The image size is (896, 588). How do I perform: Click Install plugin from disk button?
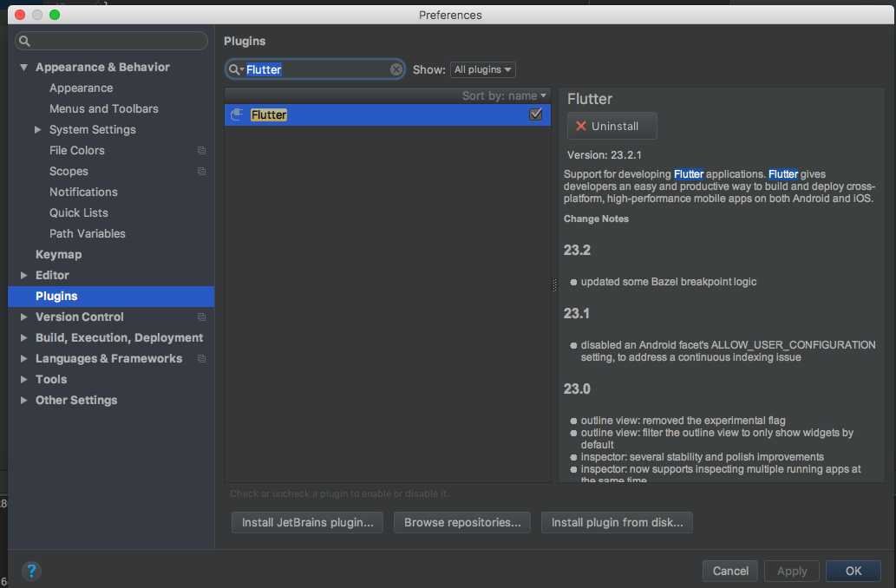pos(618,522)
